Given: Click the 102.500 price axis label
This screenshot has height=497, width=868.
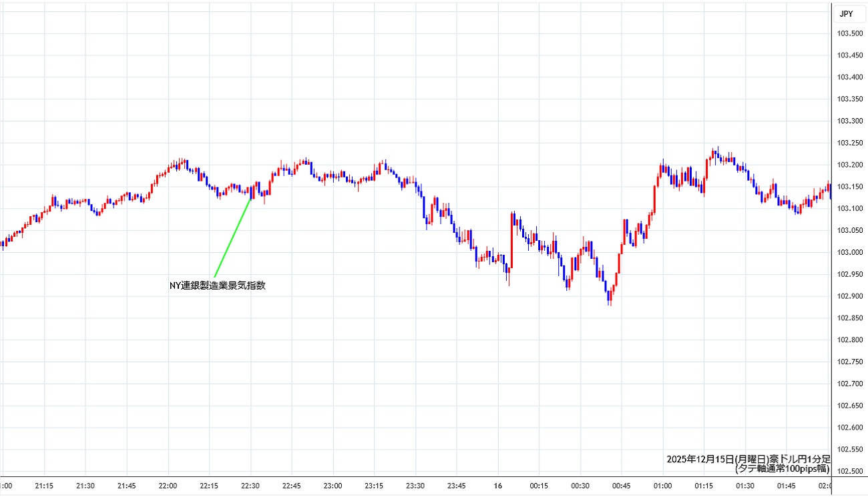Looking at the screenshot, I should [849, 471].
